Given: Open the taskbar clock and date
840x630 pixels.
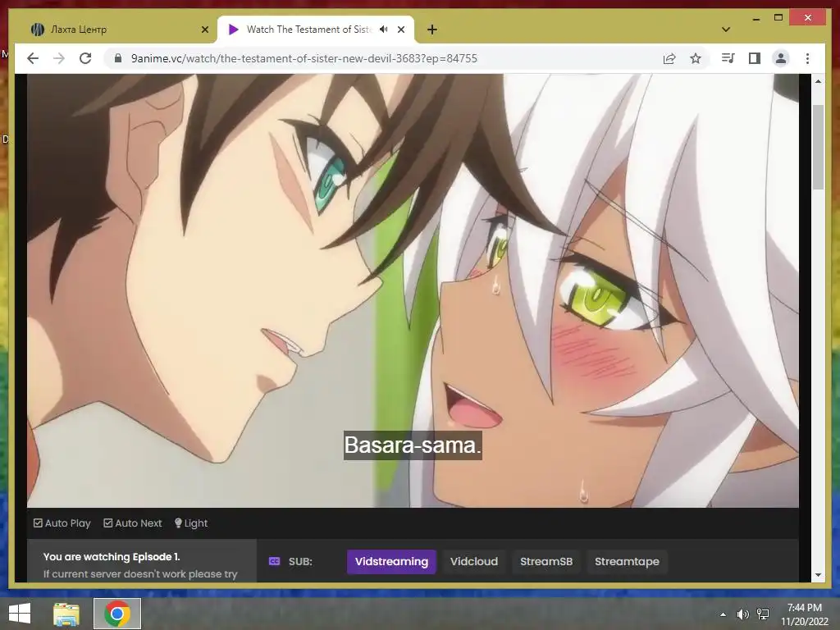Looking at the screenshot, I should coord(804,614).
